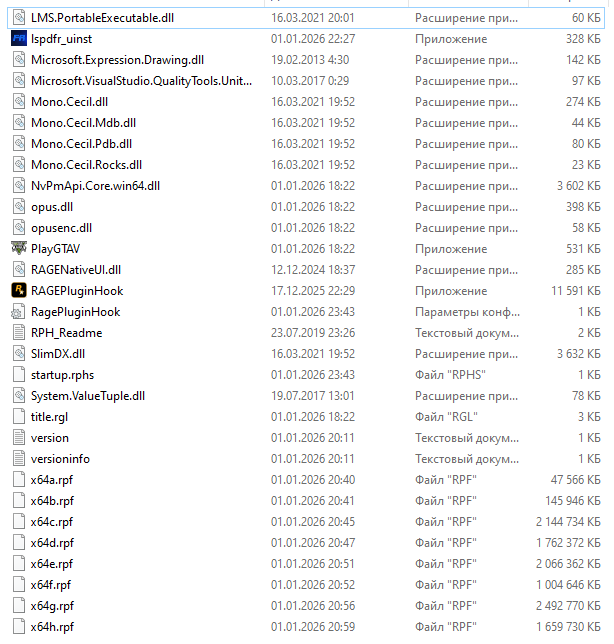The width and height of the screenshot is (614, 644).
Task: Select the startup.rphs file name
Action: point(62,375)
